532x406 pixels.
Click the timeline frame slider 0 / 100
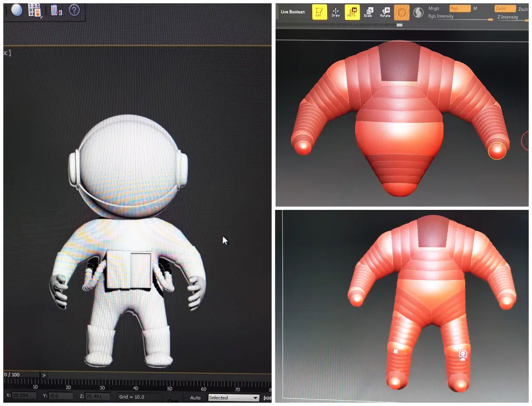21,375
